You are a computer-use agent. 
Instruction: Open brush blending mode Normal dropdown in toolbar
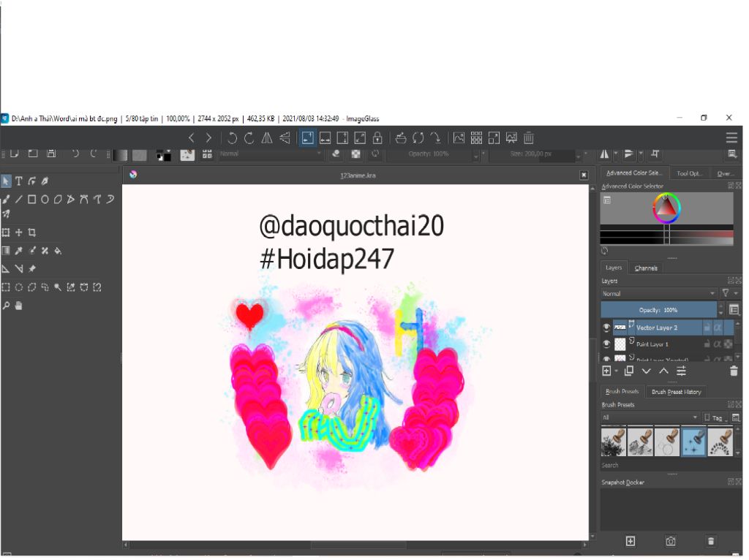271,154
